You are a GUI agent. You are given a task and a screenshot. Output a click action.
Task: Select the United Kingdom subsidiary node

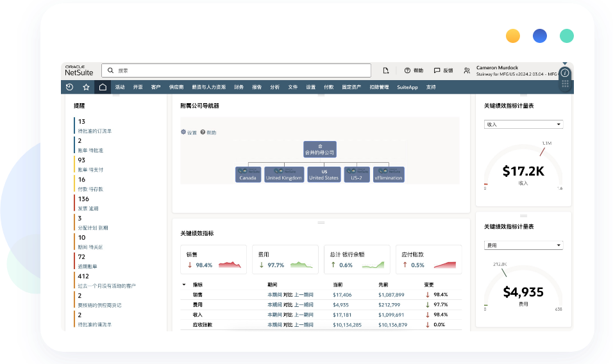click(x=284, y=174)
